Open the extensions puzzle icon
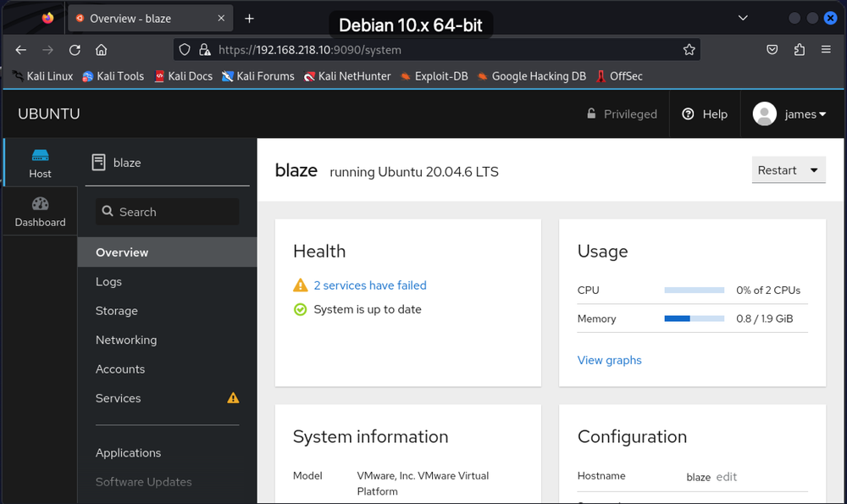The image size is (847, 504). pyautogui.click(x=800, y=50)
